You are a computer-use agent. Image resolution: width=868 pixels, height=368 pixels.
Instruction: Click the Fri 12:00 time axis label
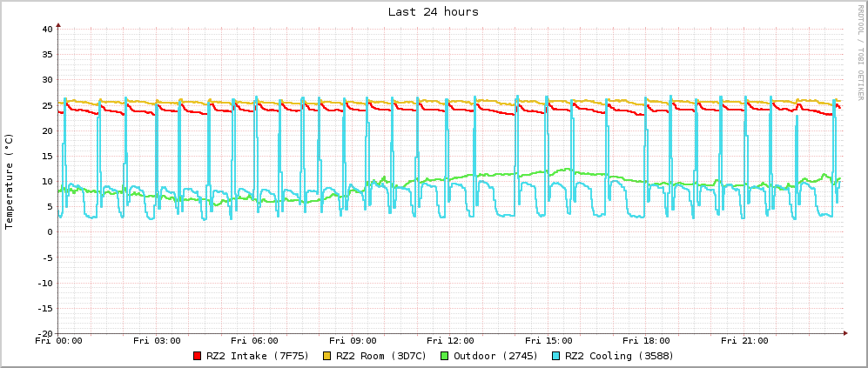[x=450, y=341]
